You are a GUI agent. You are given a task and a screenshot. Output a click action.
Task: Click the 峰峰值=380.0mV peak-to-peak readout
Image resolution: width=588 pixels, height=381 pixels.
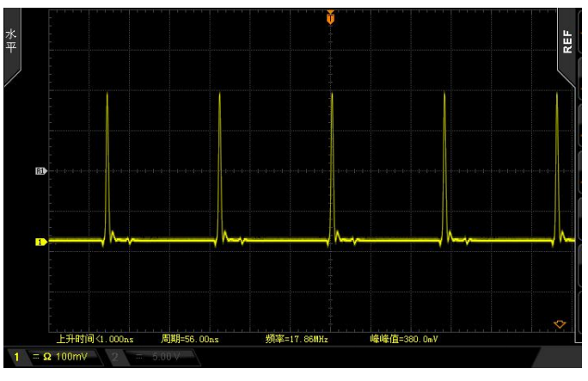404,340
